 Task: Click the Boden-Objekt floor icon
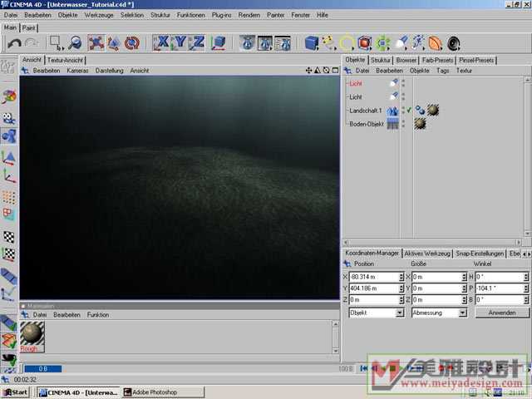[392, 124]
